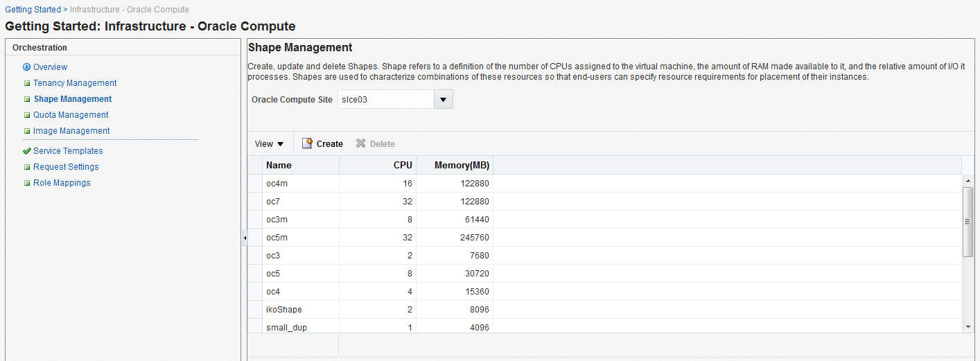Click the table vertical scrollbar thumb

pyautogui.click(x=968, y=222)
